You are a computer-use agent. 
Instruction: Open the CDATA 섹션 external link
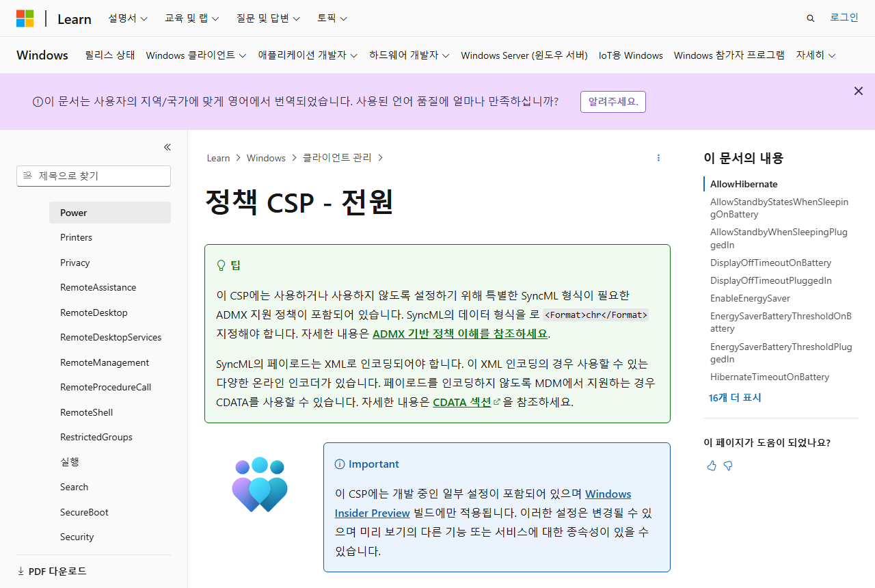(x=467, y=402)
